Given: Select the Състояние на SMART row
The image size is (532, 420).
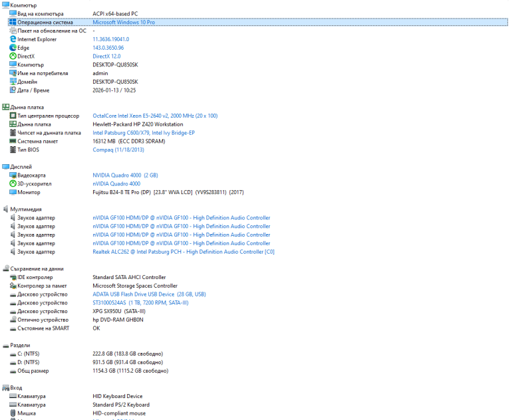Looking at the screenshot, I should 43,328.
